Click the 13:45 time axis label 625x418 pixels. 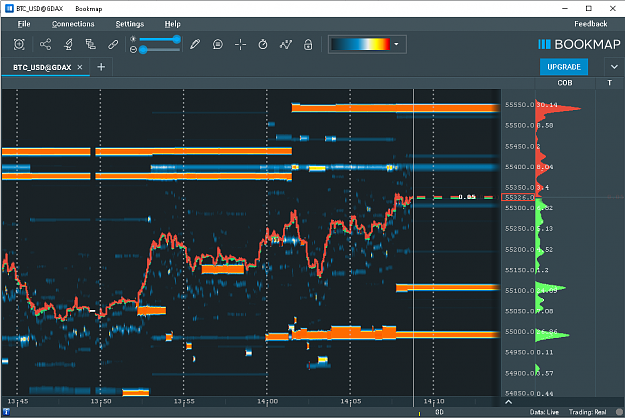point(18,401)
